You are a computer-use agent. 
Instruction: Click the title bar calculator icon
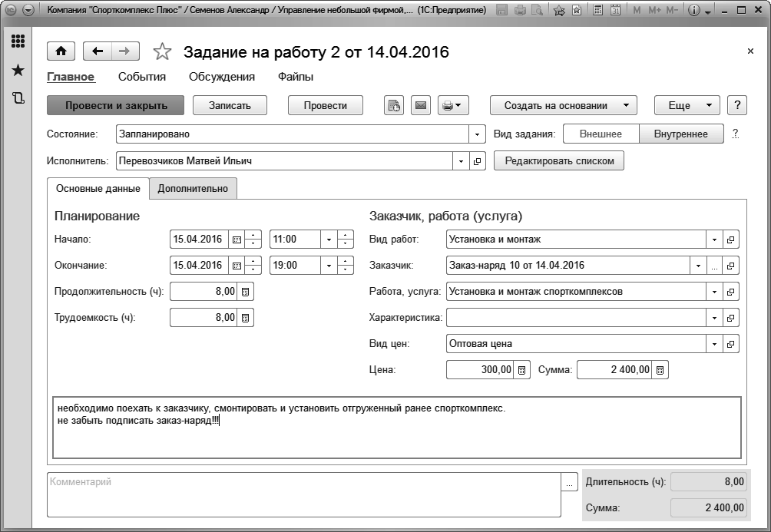(x=597, y=9)
